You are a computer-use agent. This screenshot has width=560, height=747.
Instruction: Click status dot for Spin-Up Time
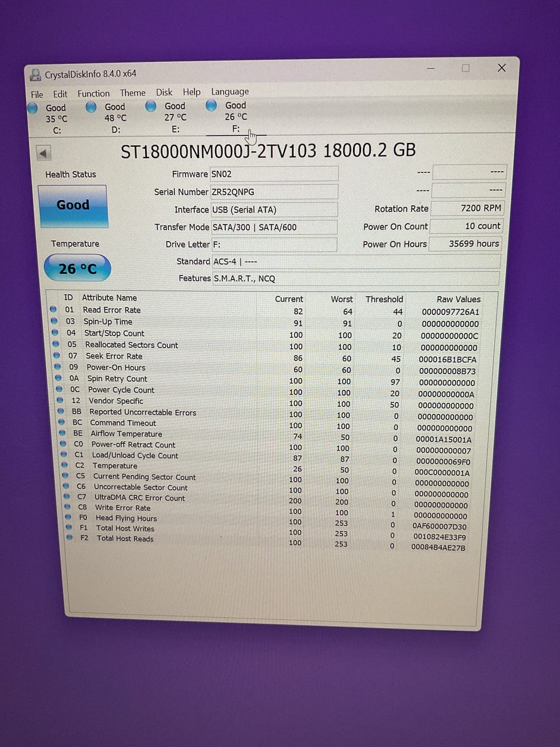pos(54,321)
